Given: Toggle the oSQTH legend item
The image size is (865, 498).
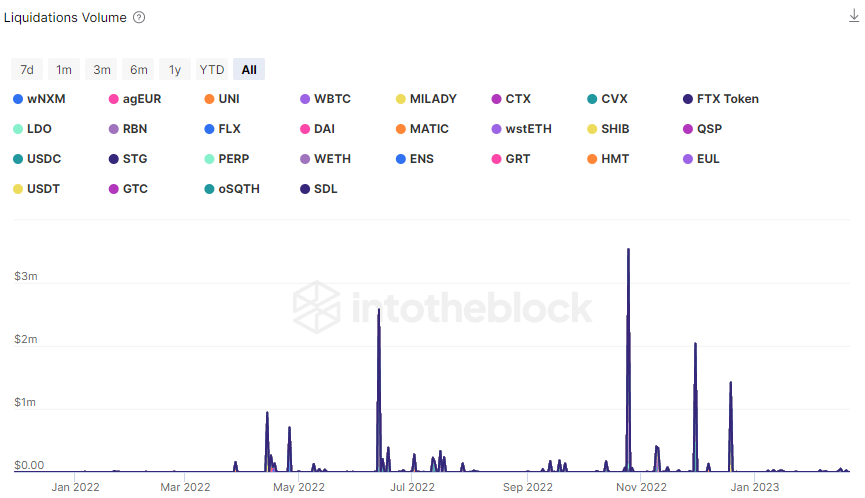Looking at the screenshot, I should (x=239, y=189).
